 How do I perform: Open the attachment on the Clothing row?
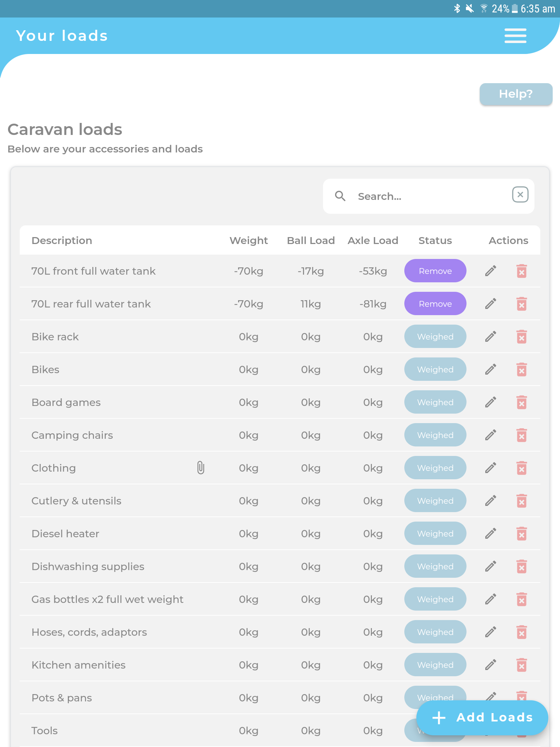[201, 467]
